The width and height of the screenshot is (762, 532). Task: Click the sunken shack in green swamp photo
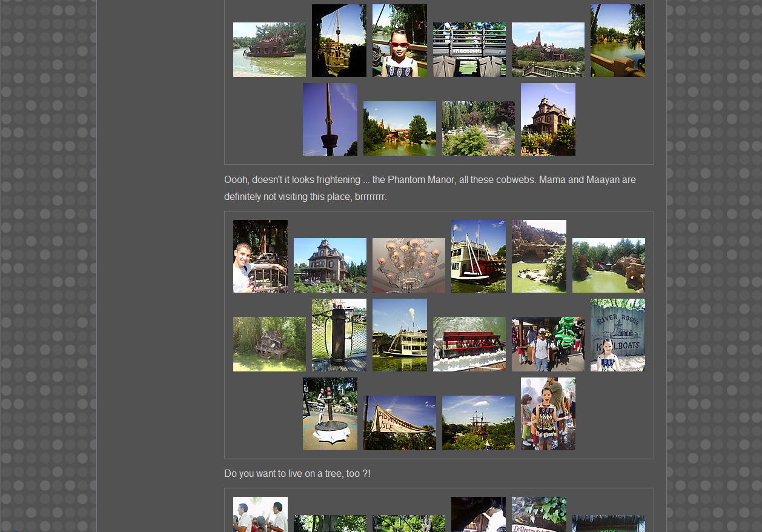pos(269,344)
